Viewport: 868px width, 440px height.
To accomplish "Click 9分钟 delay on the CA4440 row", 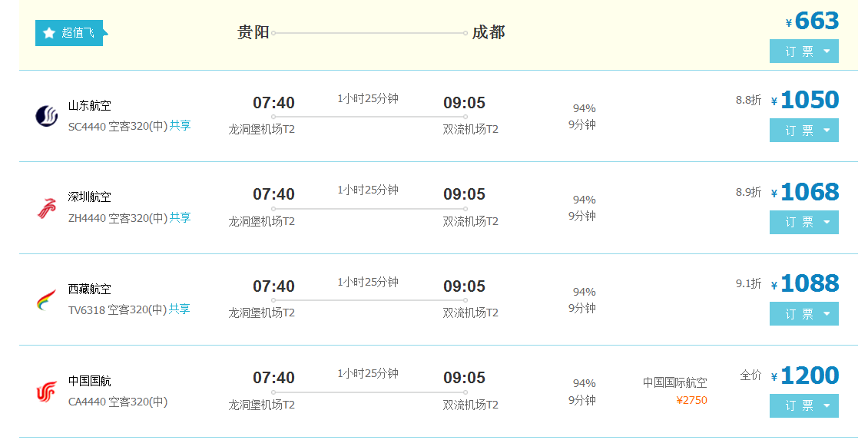I will (581, 399).
